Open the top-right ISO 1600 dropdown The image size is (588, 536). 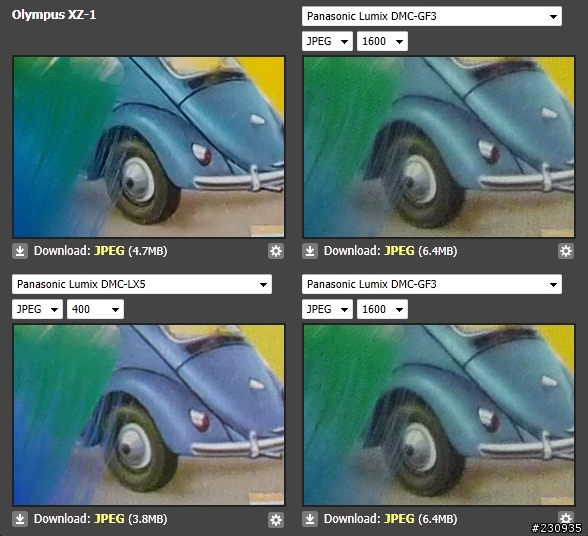[382, 41]
